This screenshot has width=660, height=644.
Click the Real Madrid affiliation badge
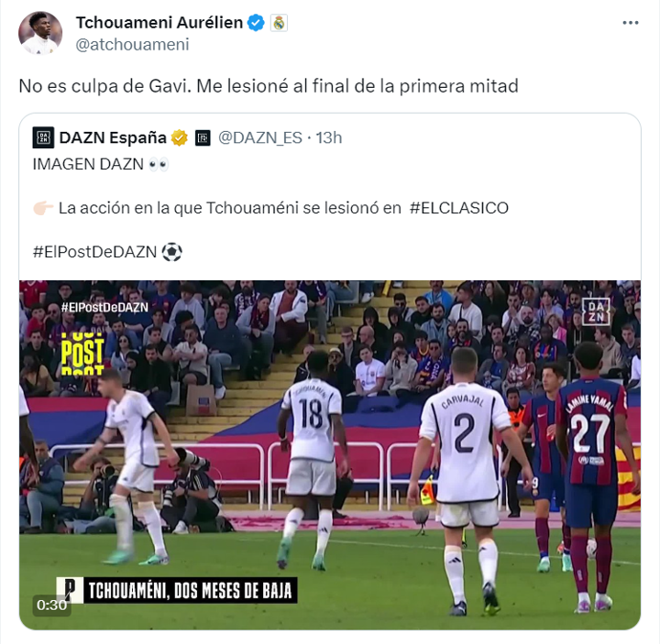(x=279, y=23)
